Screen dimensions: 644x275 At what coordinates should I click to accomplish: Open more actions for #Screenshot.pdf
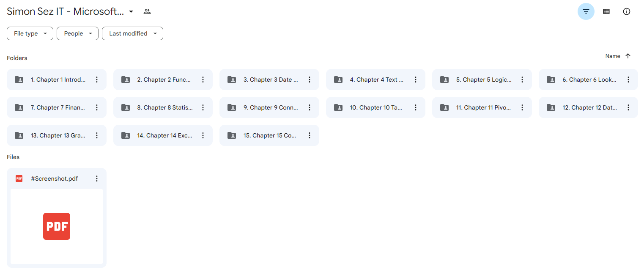point(97,179)
